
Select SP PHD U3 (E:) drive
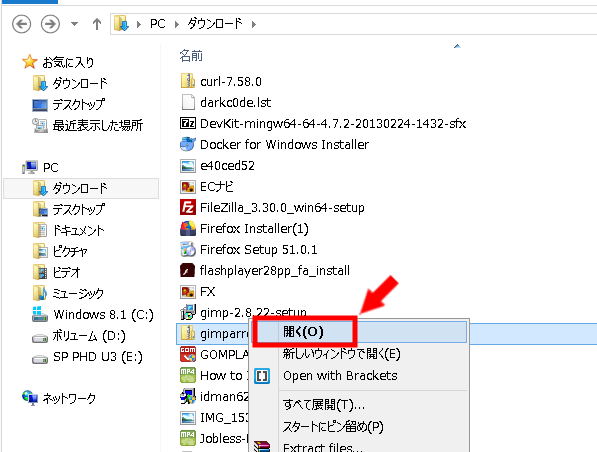click(x=98, y=357)
